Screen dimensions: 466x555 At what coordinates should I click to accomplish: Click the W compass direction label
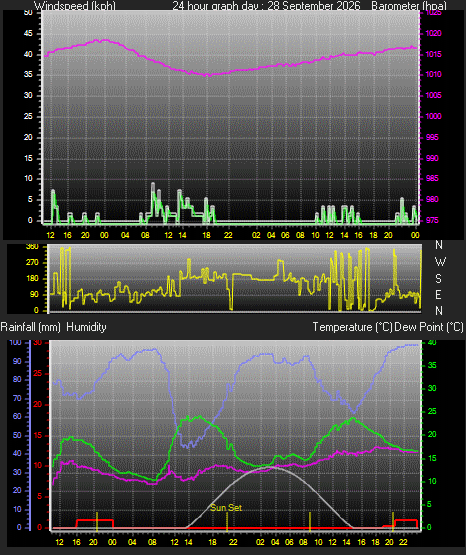440,262
